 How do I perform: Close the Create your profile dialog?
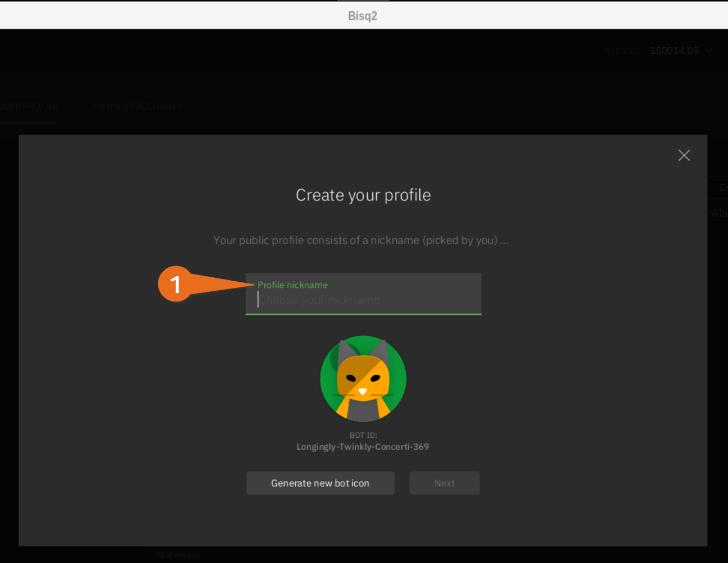click(684, 155)
